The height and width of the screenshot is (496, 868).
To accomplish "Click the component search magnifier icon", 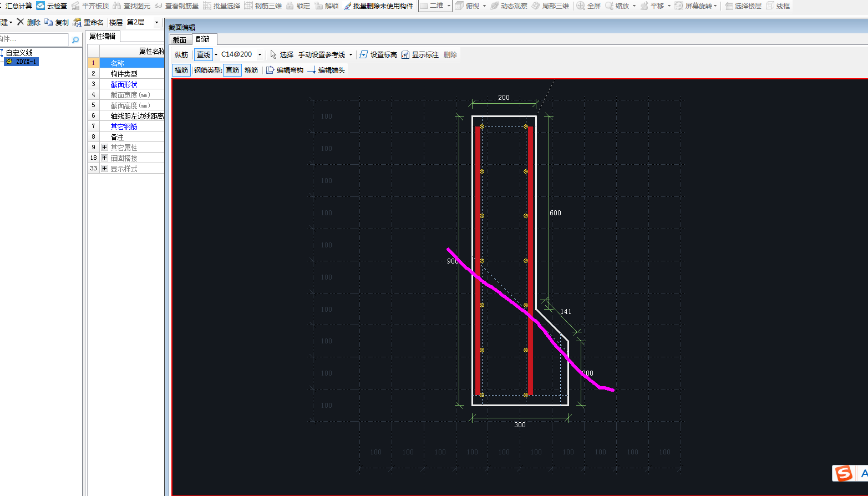I will (75, 40).
